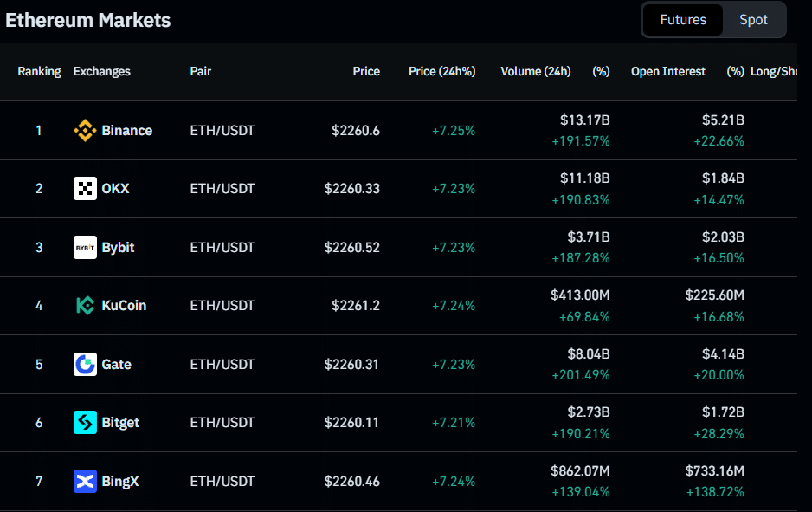
Task: Click the Gate exchange logo icon
Action: [85, 365]
